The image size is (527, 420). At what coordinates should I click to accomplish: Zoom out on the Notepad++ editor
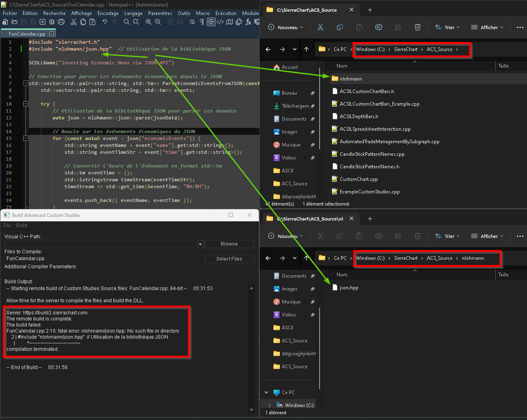[158, 22]
